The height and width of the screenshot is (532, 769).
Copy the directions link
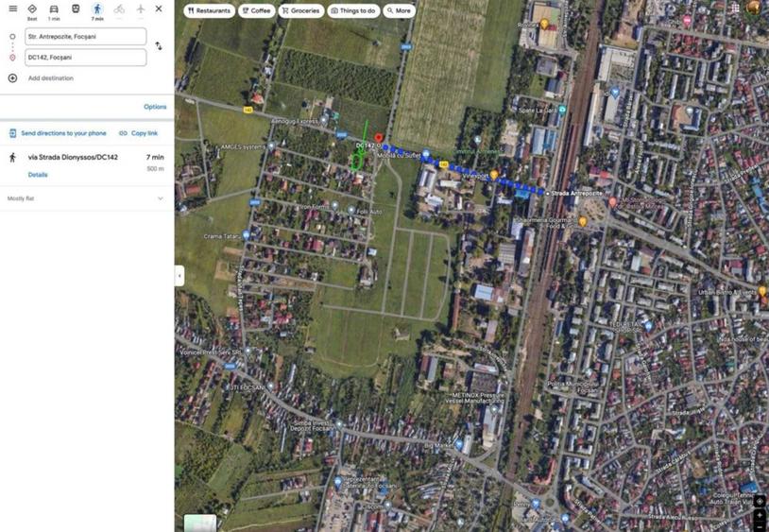coord(138,133)
